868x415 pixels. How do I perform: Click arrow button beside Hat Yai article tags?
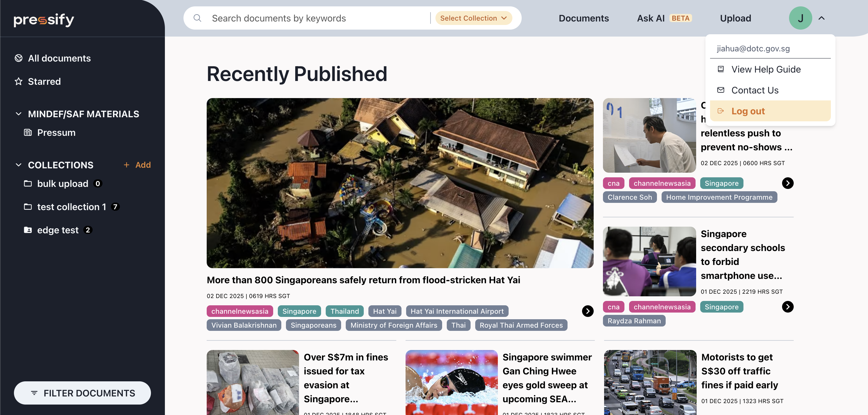click(588, 311)
